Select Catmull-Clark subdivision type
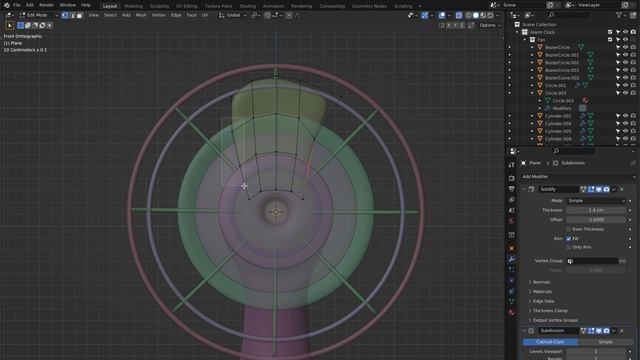The width and height of the screenshot is (640, 360). coord(550,342)
